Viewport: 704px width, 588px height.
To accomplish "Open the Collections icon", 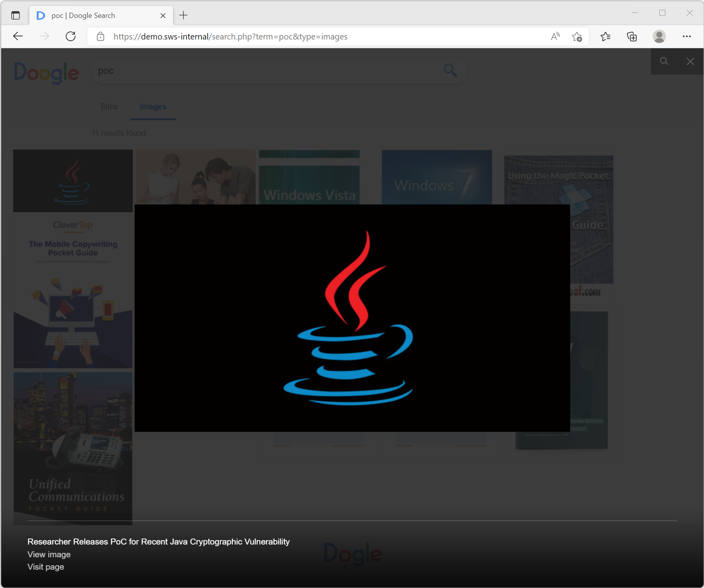I will [632, 37].
